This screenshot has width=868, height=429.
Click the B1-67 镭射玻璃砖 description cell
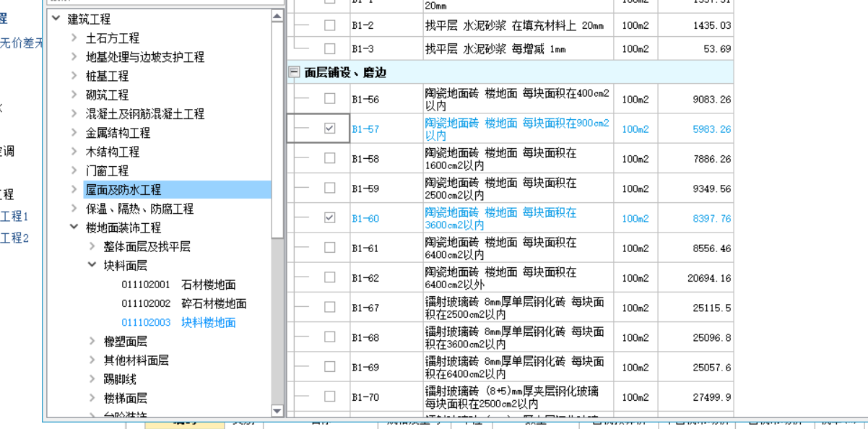(518, 308)
